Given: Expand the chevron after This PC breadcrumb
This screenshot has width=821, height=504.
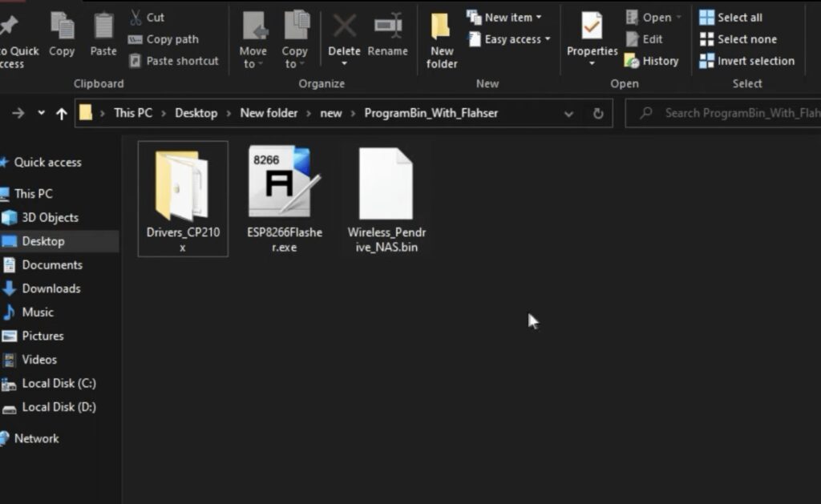Looking at the screenshot, I should 164,114.
